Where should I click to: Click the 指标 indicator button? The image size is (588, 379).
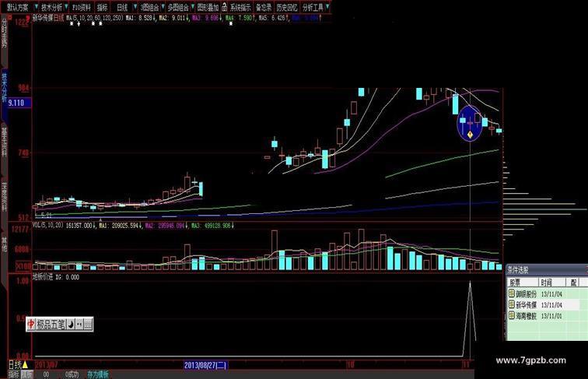click(102, 7)
